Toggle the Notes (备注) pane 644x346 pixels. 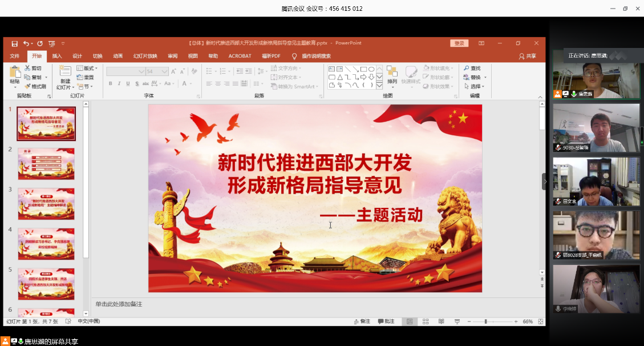[x=361, y=321]
